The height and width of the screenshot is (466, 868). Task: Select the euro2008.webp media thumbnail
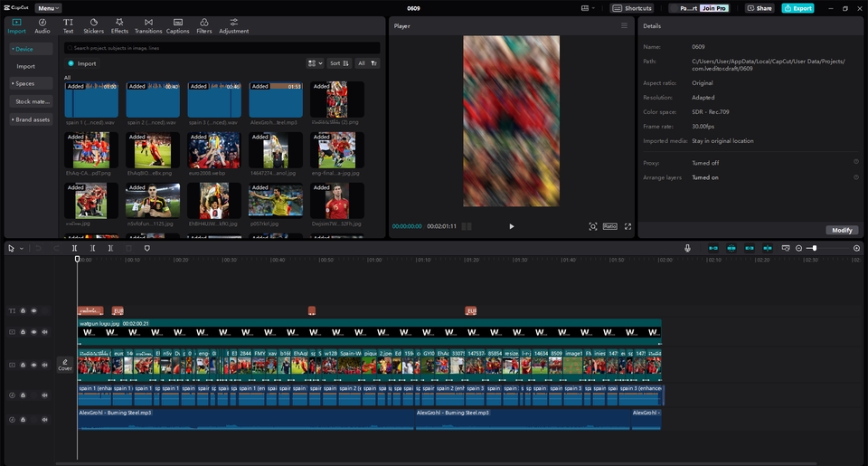[x=213, y=150]
